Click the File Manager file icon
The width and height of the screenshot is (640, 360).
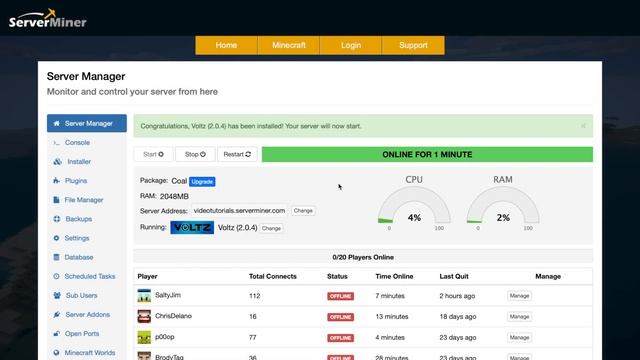point(56,200)
